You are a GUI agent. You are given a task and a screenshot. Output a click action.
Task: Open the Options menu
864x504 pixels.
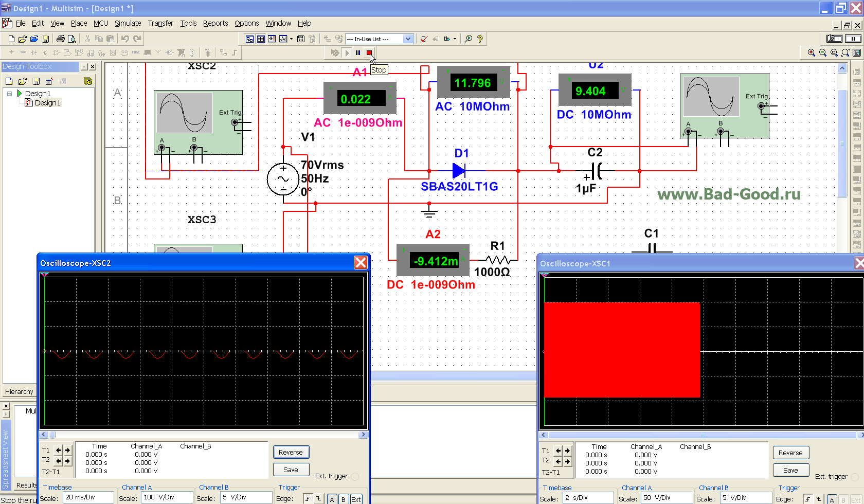246,23
